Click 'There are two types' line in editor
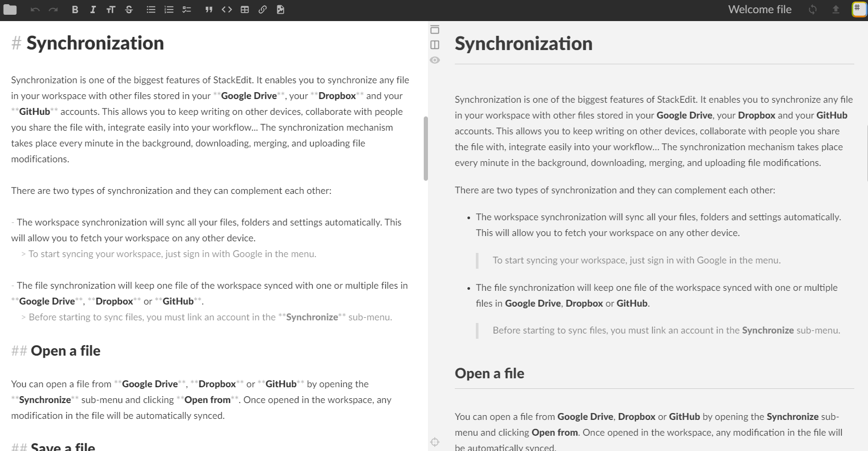The image size is (868, 451). [x=171, y=191]
